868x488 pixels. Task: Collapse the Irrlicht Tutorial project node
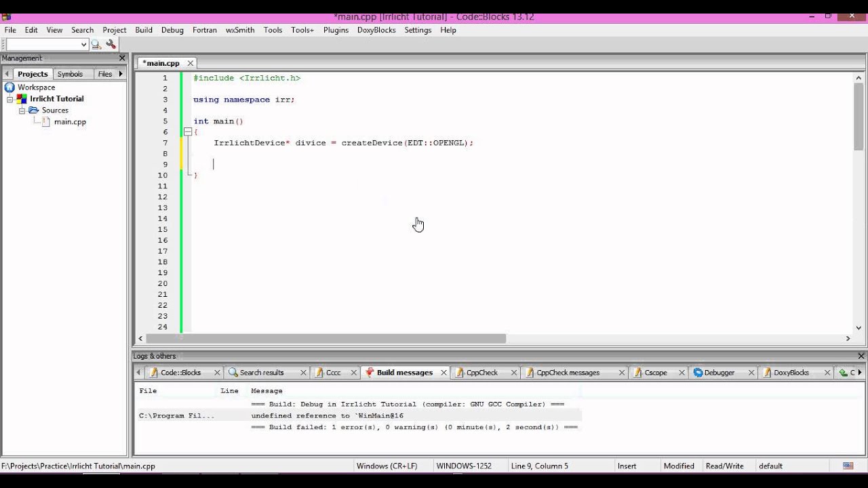[x=10, y=99]
